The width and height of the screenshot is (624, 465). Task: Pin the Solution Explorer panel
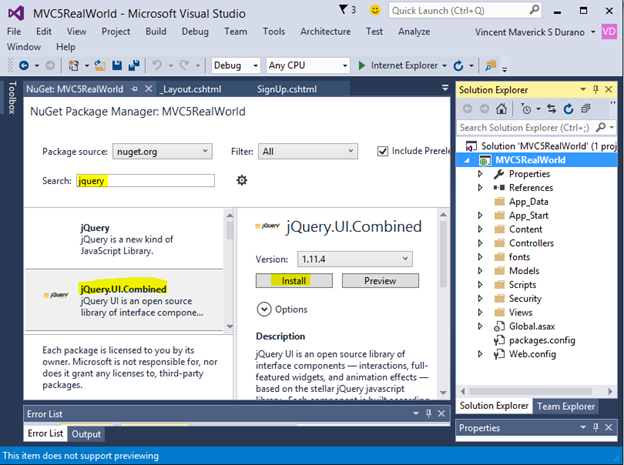point(596,90)
